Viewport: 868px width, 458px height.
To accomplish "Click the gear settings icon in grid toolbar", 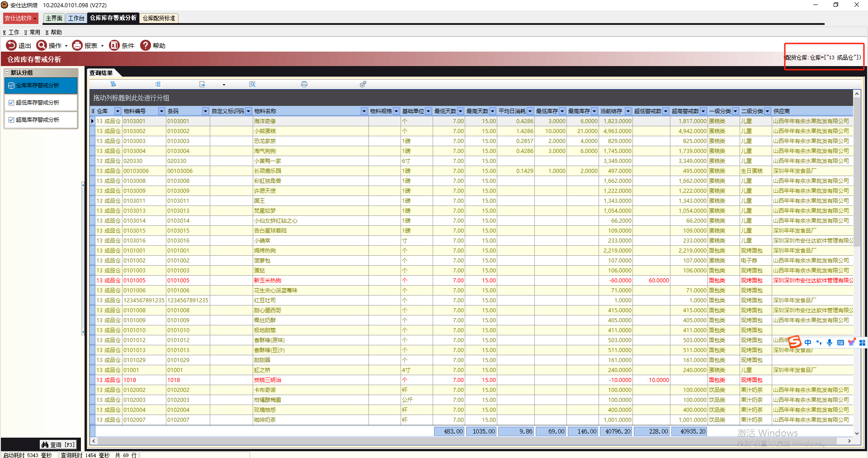I will coord(363,84).
